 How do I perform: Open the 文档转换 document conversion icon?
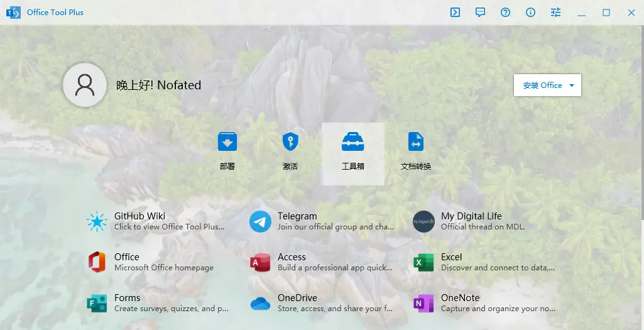tap(416, 151)
